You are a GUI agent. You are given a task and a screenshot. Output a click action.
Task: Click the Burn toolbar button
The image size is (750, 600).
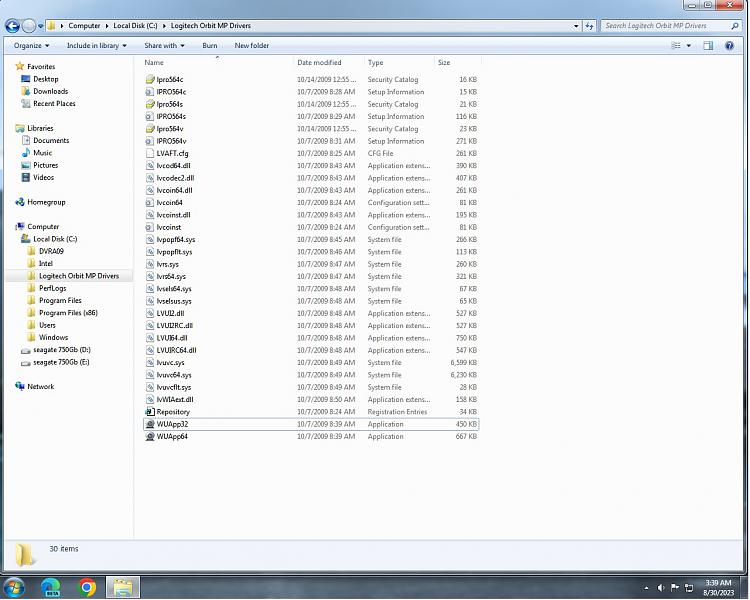(210, 45)
